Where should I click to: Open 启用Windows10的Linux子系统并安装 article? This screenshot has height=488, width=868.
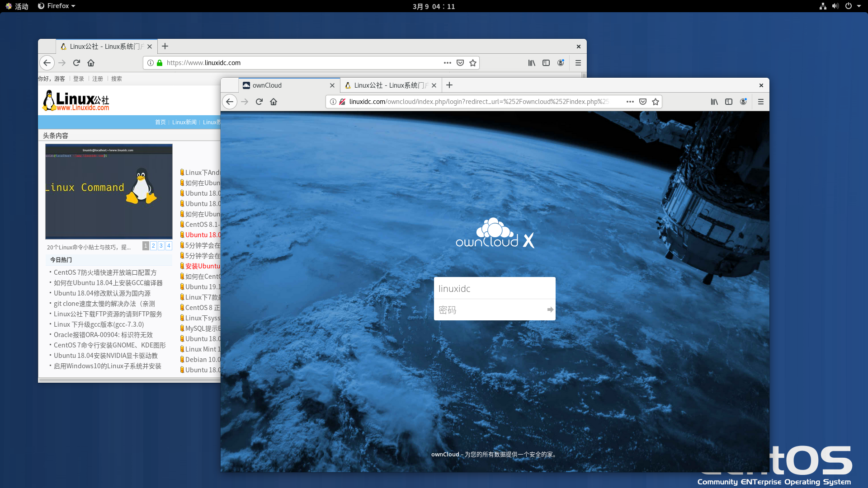pyautogui.click(x=108, y=366)
